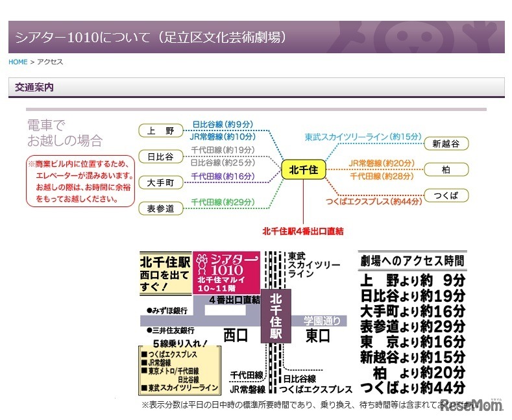Click the 東京より約16分 row
Screen dimensions: 512x420
tap(413, 341)
